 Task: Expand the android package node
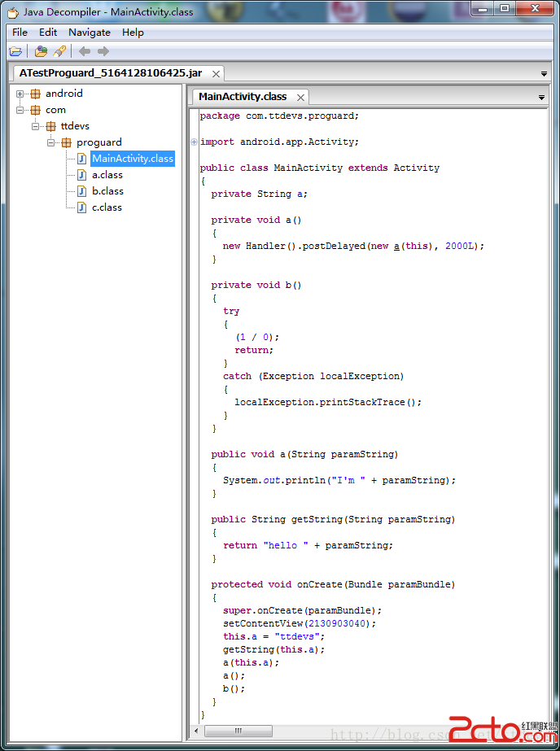(20, 94)
